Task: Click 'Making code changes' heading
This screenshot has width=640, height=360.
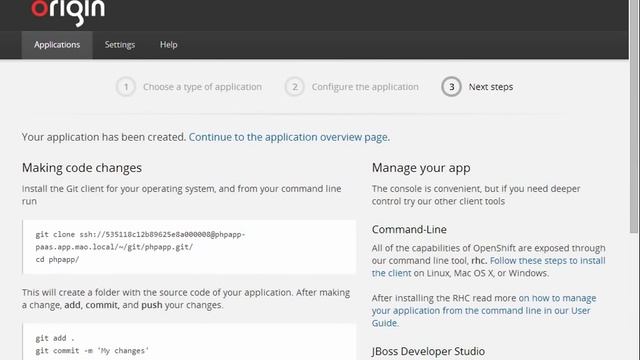Action: click(82, 168)
